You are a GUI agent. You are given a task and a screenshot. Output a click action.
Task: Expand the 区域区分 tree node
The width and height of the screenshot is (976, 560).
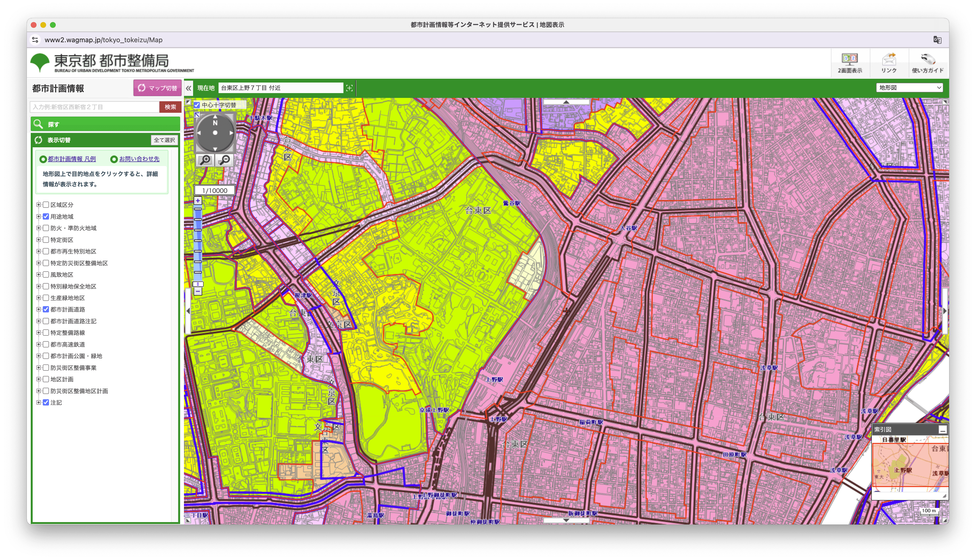point(38,205)
